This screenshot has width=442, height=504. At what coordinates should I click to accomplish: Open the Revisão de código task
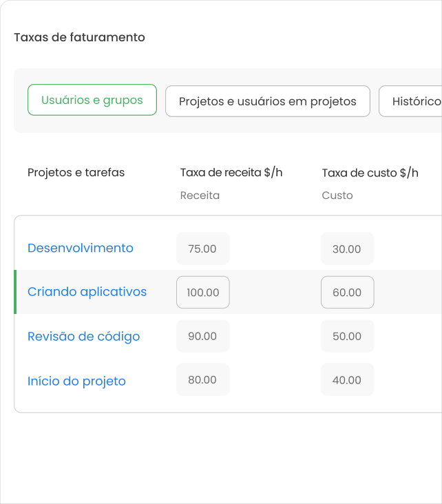[x=83, y=336]
